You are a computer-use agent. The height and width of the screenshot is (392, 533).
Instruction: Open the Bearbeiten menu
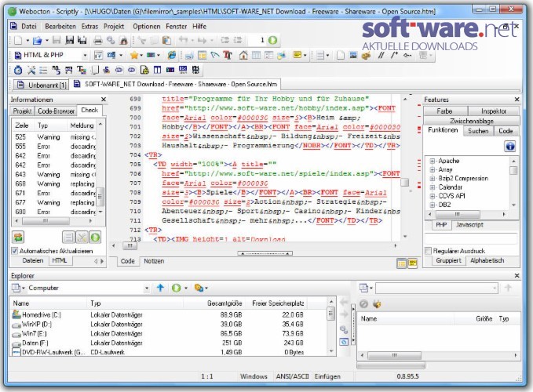(x=60, y=26)
